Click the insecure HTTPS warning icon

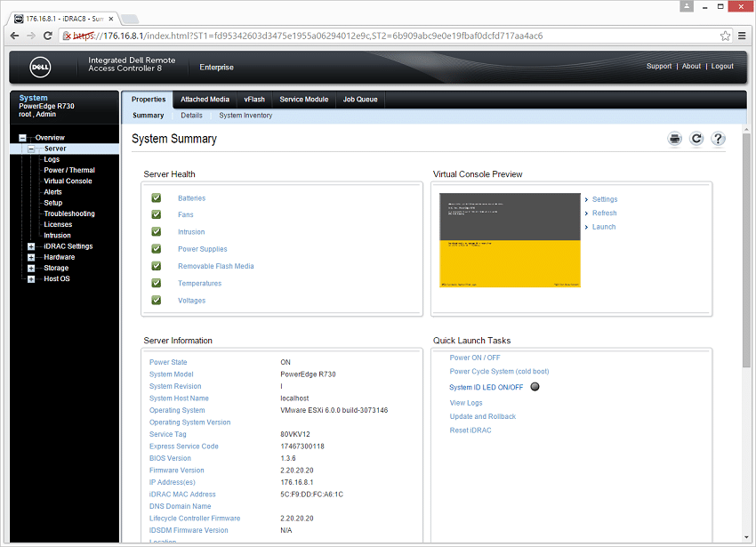click(x=67, y=36)
